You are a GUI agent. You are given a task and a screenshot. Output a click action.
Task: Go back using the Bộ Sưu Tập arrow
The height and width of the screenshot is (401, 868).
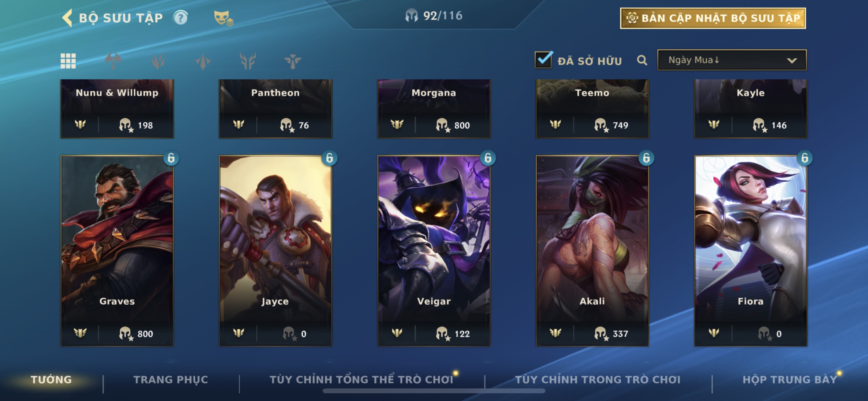click(x=67, y=17)
